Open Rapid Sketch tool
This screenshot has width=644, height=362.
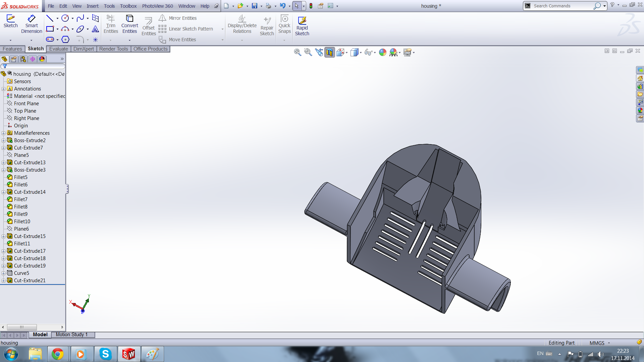click(x=302, y=25)
